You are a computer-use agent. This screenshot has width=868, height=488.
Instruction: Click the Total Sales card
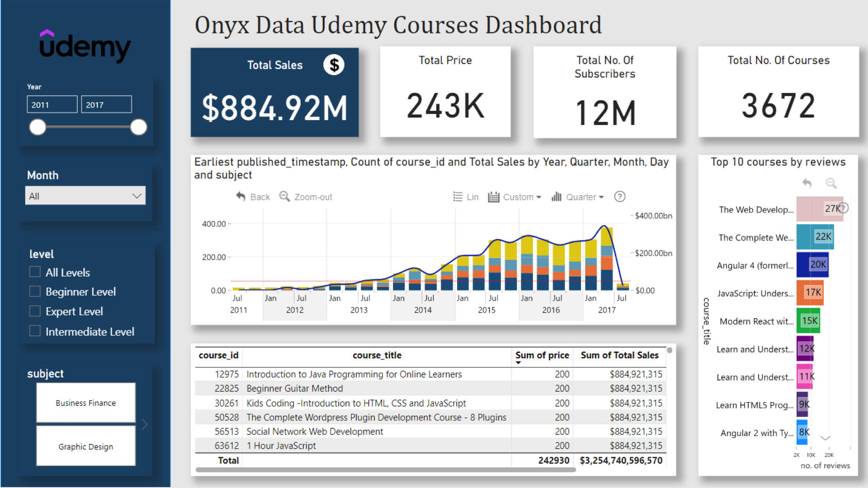(x=275, y=92)
